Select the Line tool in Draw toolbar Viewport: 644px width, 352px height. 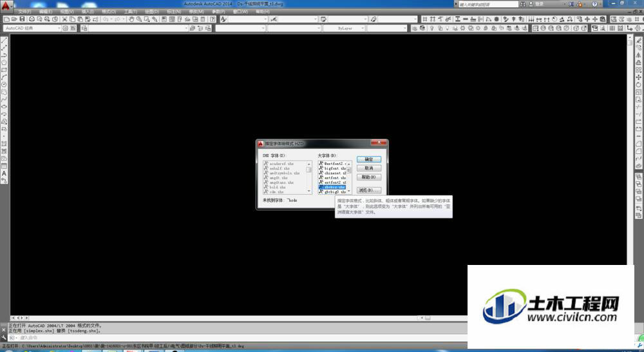coord(4,40)
